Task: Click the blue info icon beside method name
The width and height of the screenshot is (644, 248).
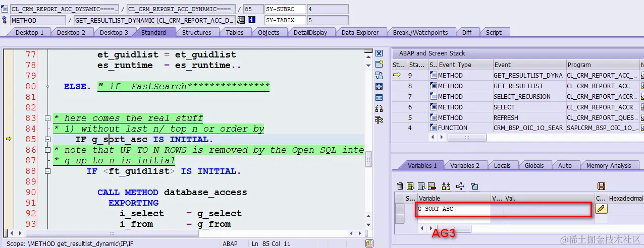Action: (x=251, y=20)
